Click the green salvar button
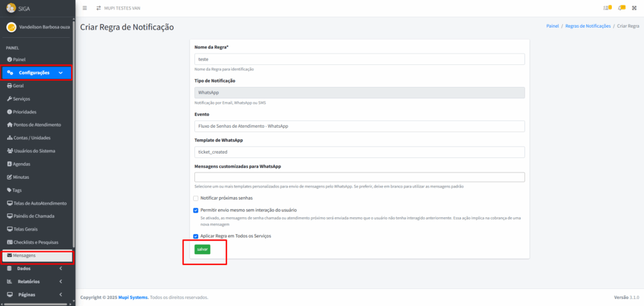 click(203, 249)
